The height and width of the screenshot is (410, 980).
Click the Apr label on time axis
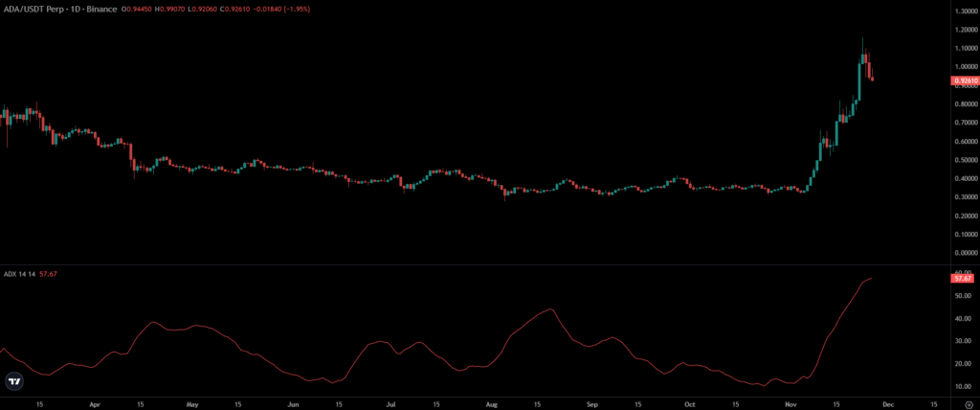click(x=95, y=405)
